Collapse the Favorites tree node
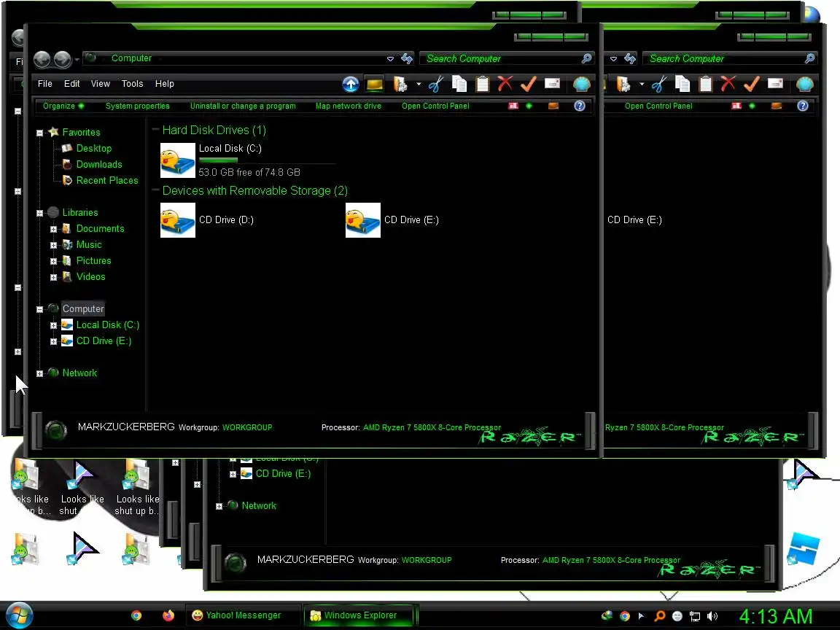840x630 pixels. point(39,133)
